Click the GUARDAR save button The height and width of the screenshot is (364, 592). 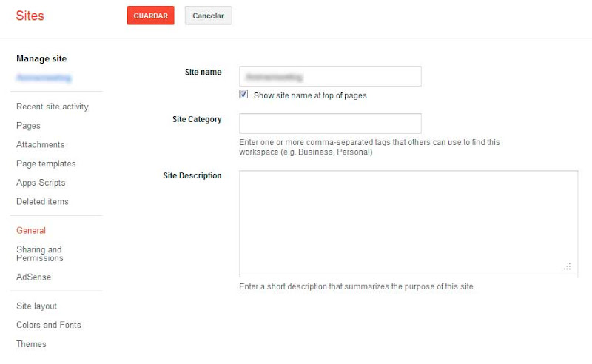point(151,16)
